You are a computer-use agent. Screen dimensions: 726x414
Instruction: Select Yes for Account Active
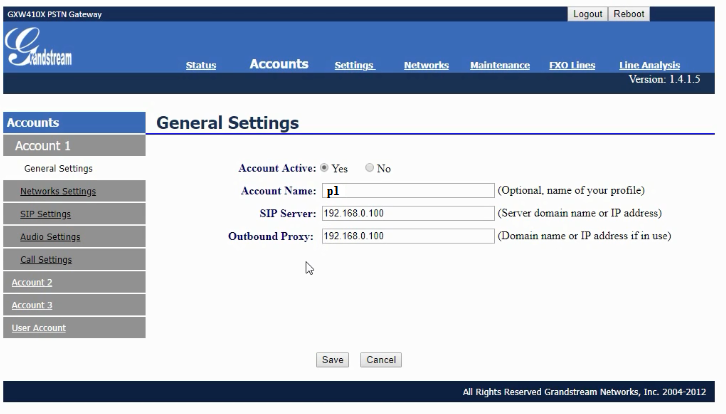point(324,168)
